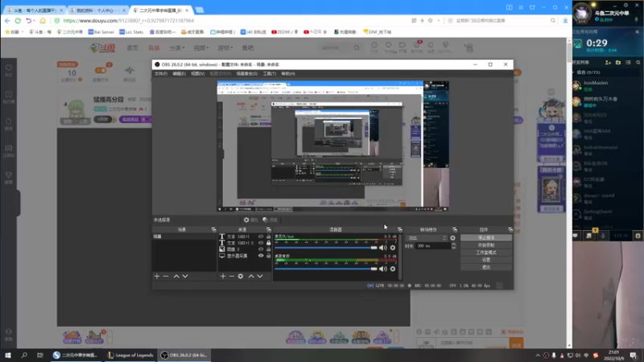
Task: Open undo history dropdown arrow in browser
Action: (34, 21)
